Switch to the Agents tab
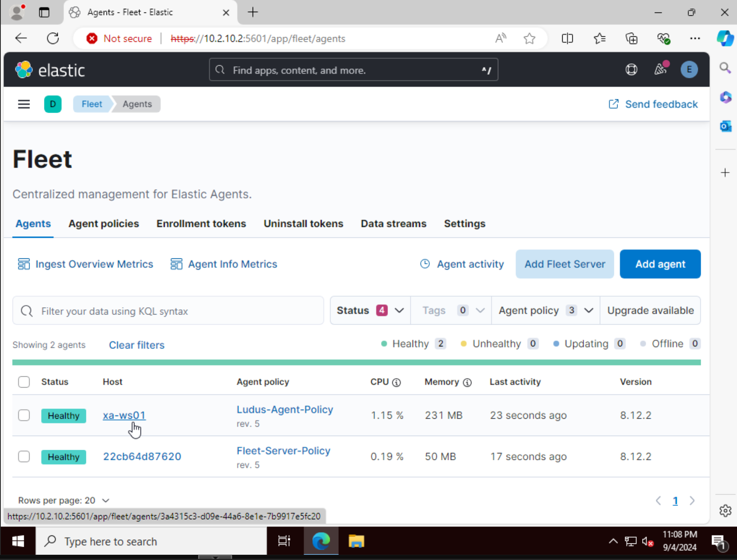Screen dimensions: 737x560 33,224
